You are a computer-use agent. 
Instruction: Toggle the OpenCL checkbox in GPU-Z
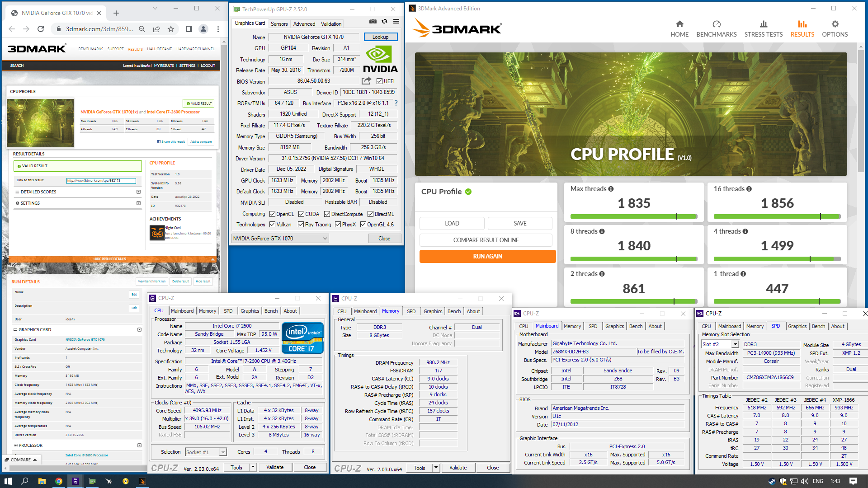click(272, 214)
